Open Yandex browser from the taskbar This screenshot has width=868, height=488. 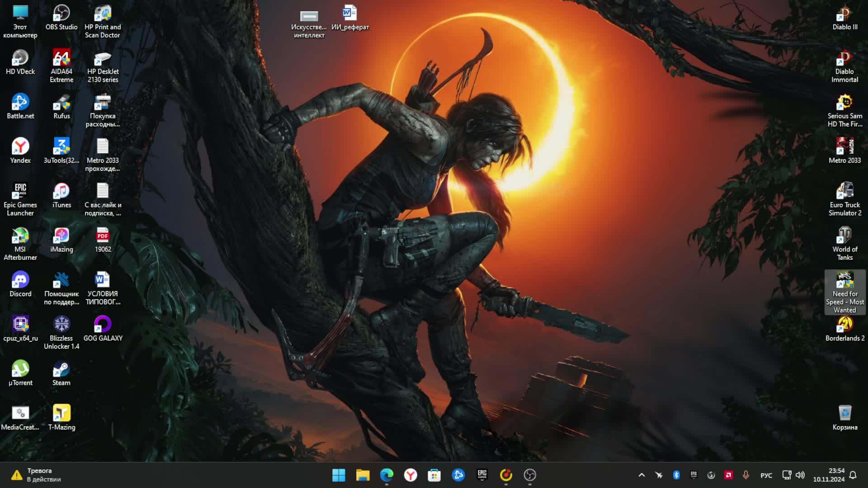point(410,475)
